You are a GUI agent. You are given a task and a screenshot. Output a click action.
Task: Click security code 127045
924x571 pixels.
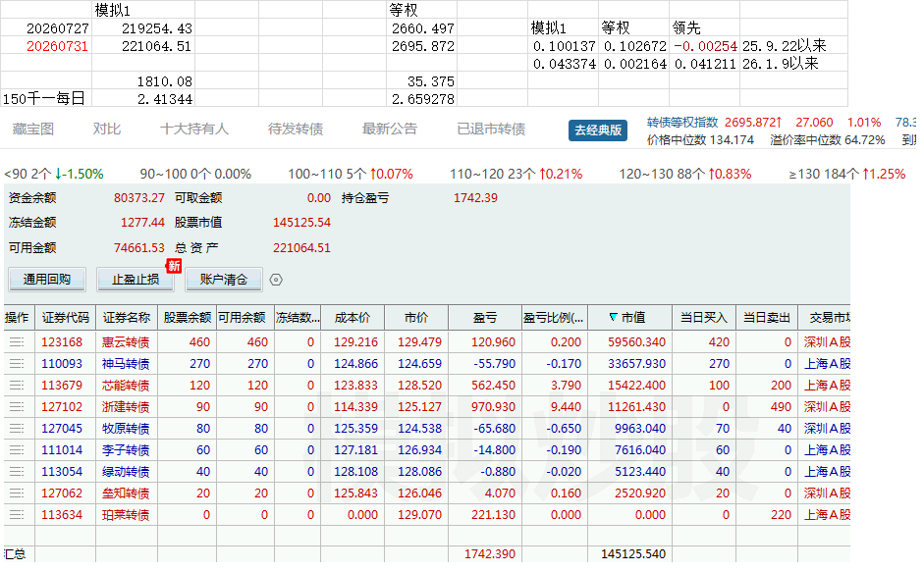click(x=62, y=429)
